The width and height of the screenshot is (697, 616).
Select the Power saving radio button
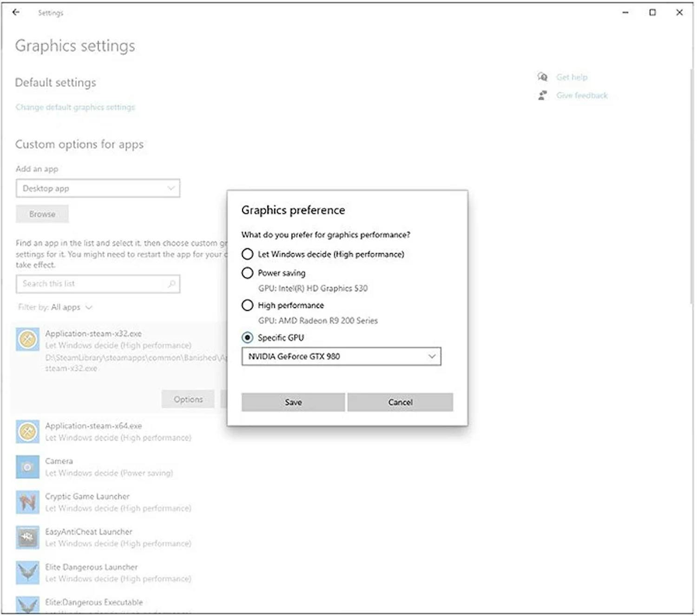[248, 273]
